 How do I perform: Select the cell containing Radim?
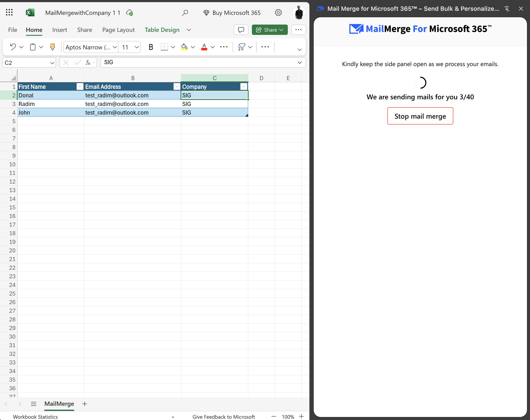(51, 104)
